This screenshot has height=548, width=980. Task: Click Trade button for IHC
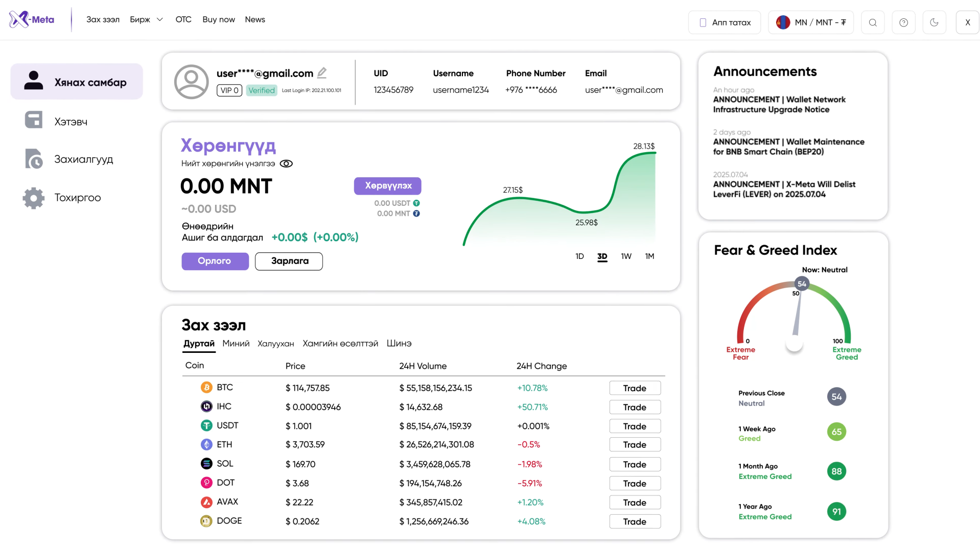coord(635,407)
